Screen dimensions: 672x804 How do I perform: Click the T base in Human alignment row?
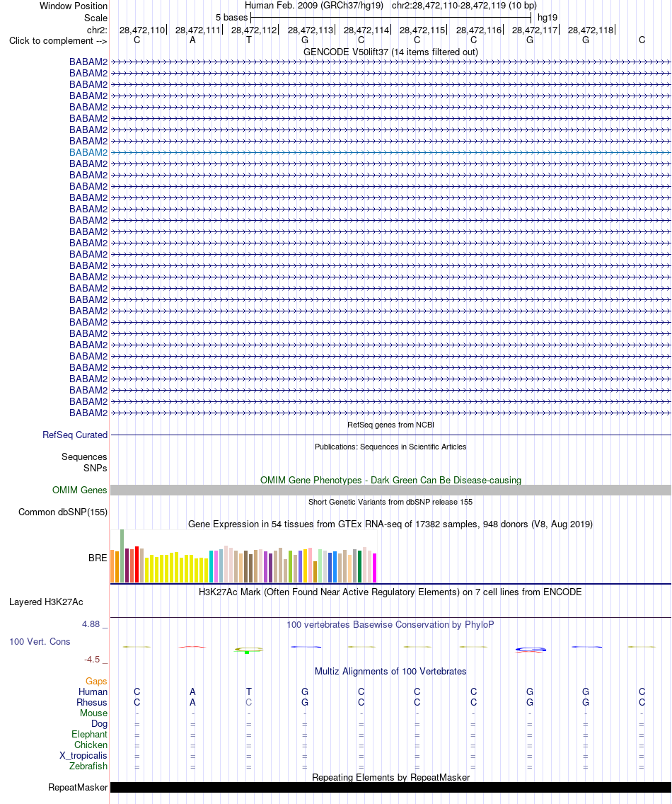tap(248, 691)
